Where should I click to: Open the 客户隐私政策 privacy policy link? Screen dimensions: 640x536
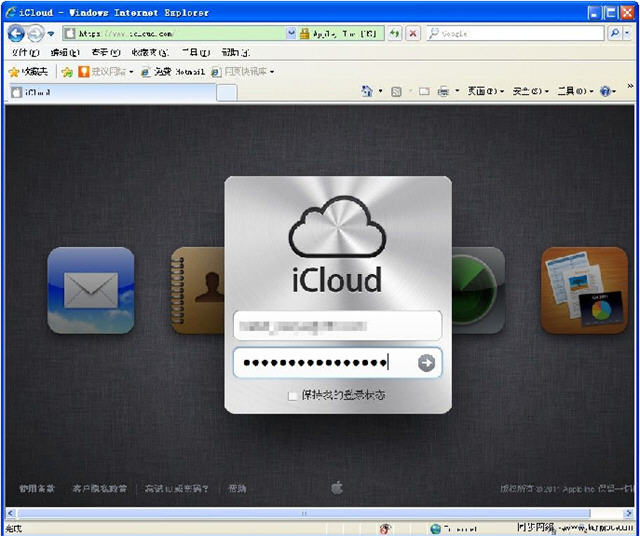(x=99, y=488)
